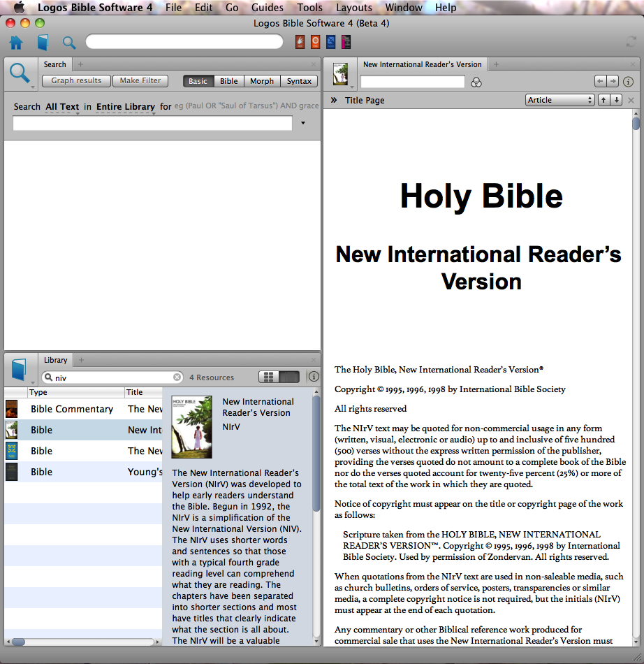Jump to previous article with up arrow
The height and width of the screenshot is (664, 644).
(603, 100)
